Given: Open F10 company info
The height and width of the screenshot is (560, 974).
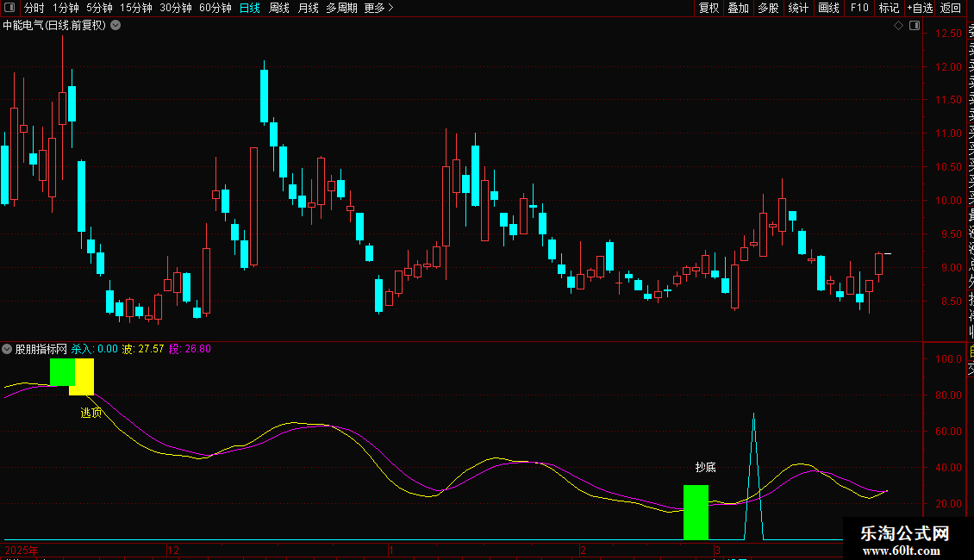Looking at the screenshot, I should [x=859, y=8].
